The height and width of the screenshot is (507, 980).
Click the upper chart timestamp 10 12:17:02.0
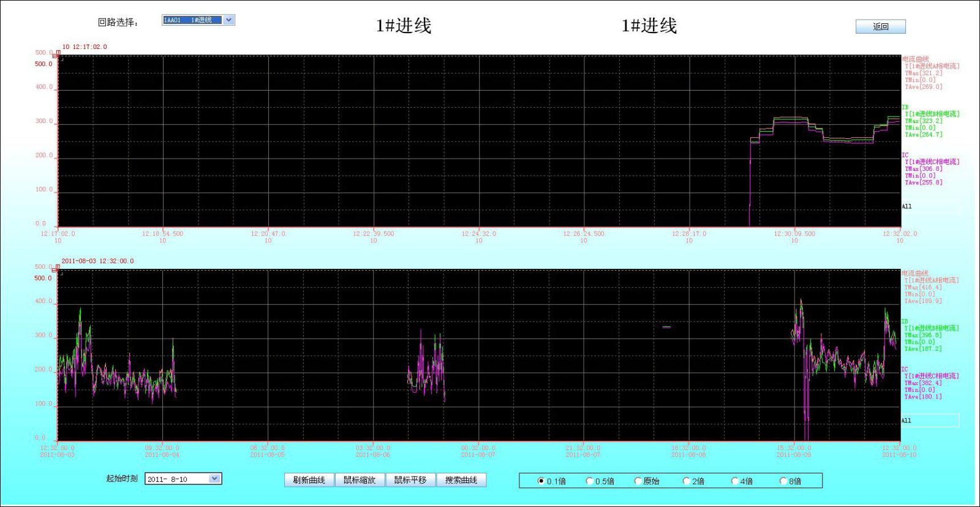[x=85, y=47]
